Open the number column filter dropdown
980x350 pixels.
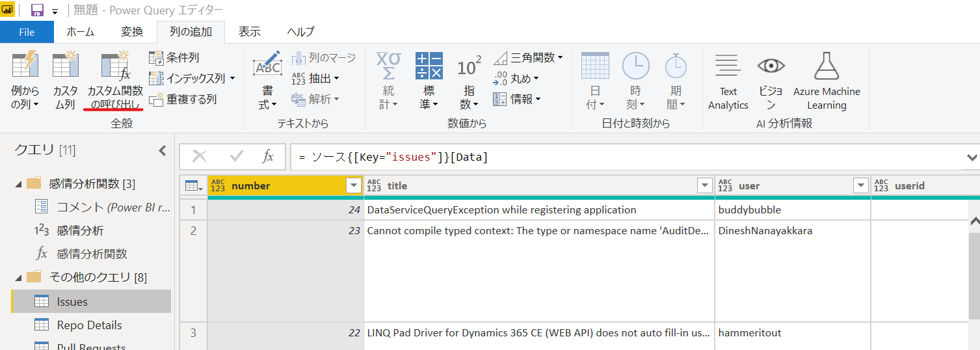pos(354,186)
